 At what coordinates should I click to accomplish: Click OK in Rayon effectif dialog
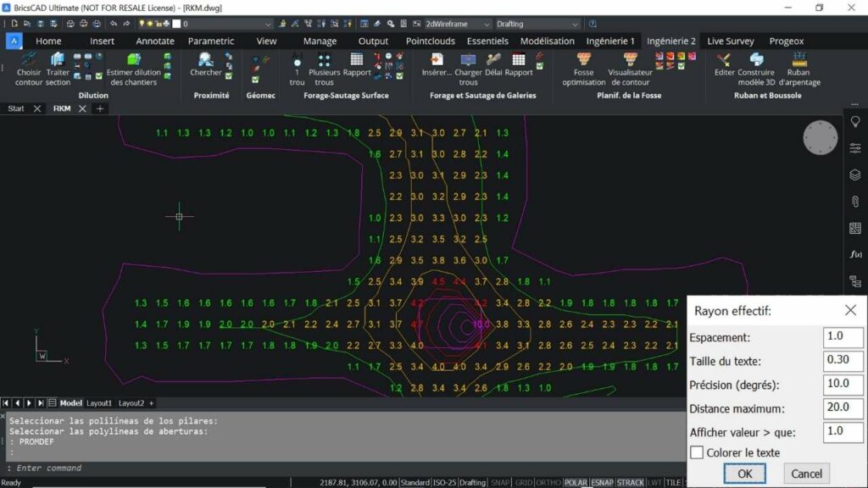click(744, 474)
